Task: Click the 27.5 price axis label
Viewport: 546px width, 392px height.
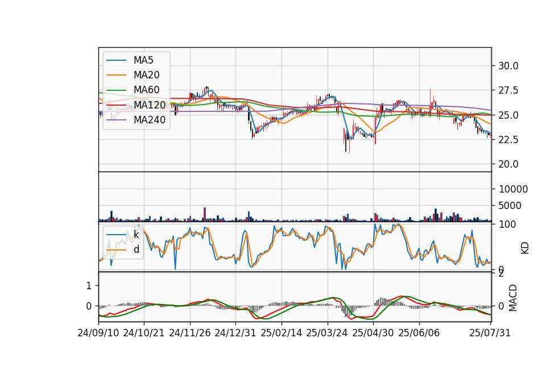Action: pos(508,90)
